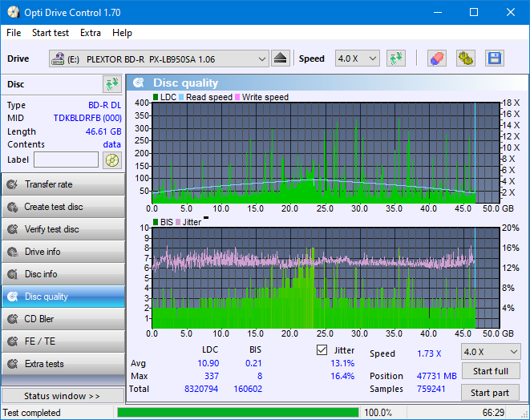Click the LDC total value 8320794

tap(201, 389)
